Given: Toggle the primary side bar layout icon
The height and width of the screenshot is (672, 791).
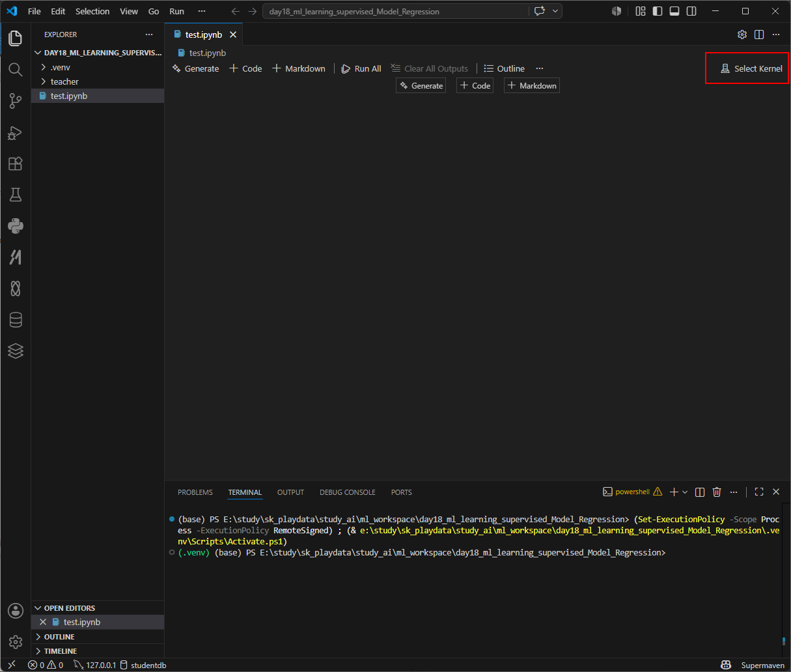Looking at the screenshot, I should click(x=658, y=11).
